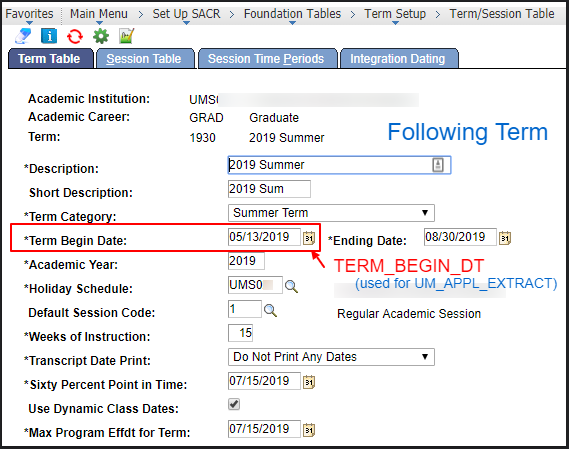Open calendar picker for Term Begin Date

(309, 238)
